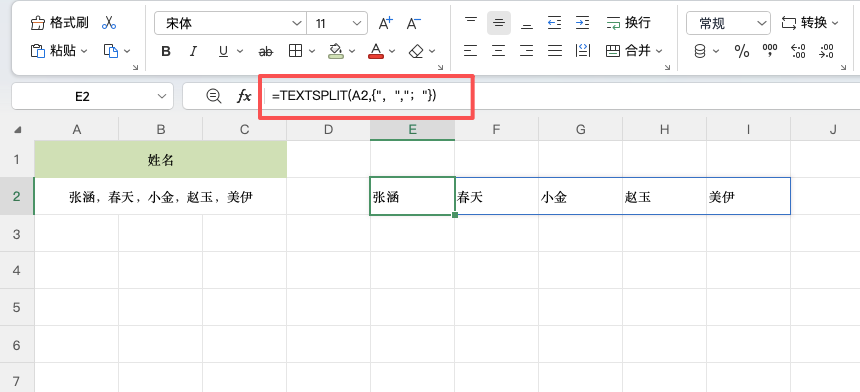Image resolution: width=860 pixels, height=392 pixels.
Task: Click the 姓名 header cell
Action: pyautogui.click(x=160, y=160)
